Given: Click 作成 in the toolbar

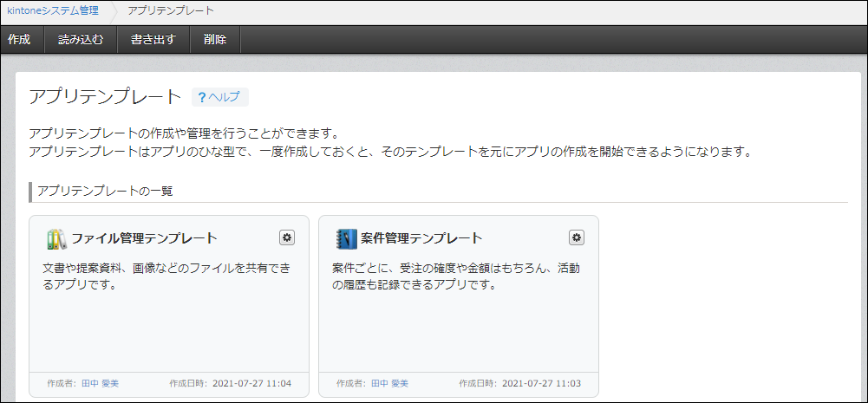Looking at the screenshot, I should [19, 40].
